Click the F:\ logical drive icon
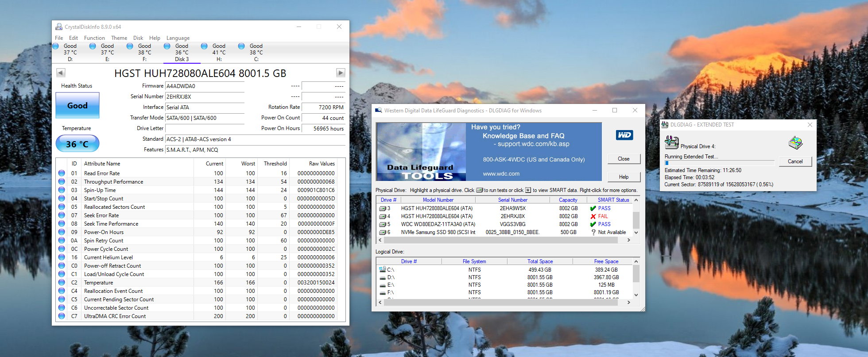The height and width of the screenshot is (357, 868). [382, 292]
